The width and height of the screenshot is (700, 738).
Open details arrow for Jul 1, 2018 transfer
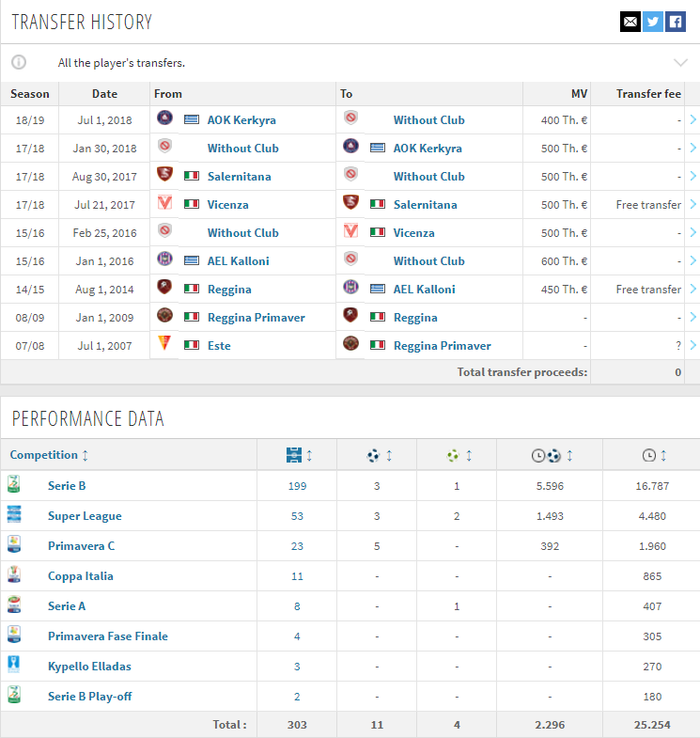click(x=692, y=119)
